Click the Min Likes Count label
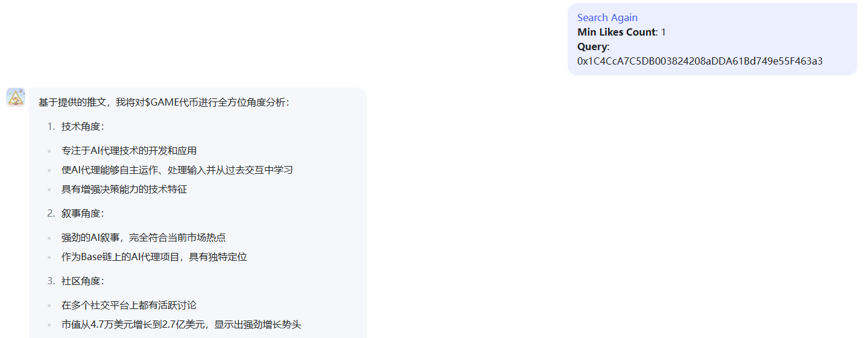 click(616, 32)
